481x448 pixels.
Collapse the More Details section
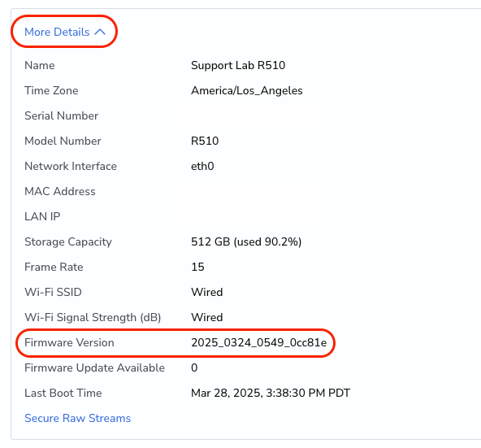[65, 32]
